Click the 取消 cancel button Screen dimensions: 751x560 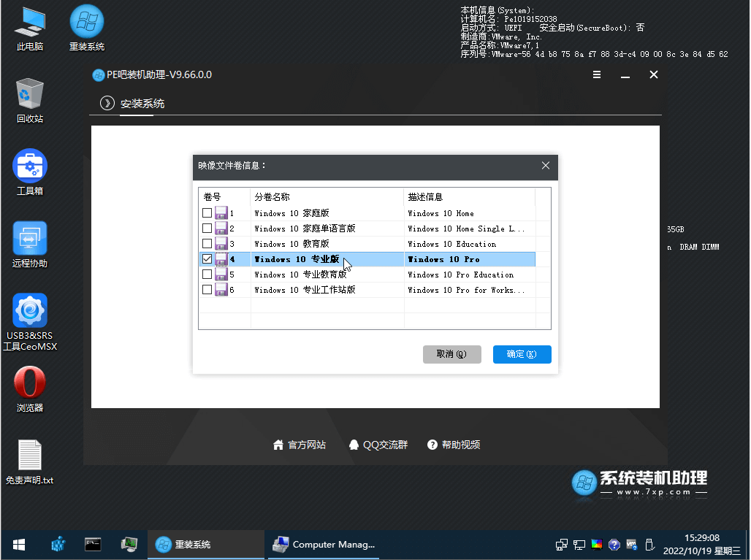tap(451, 354)
